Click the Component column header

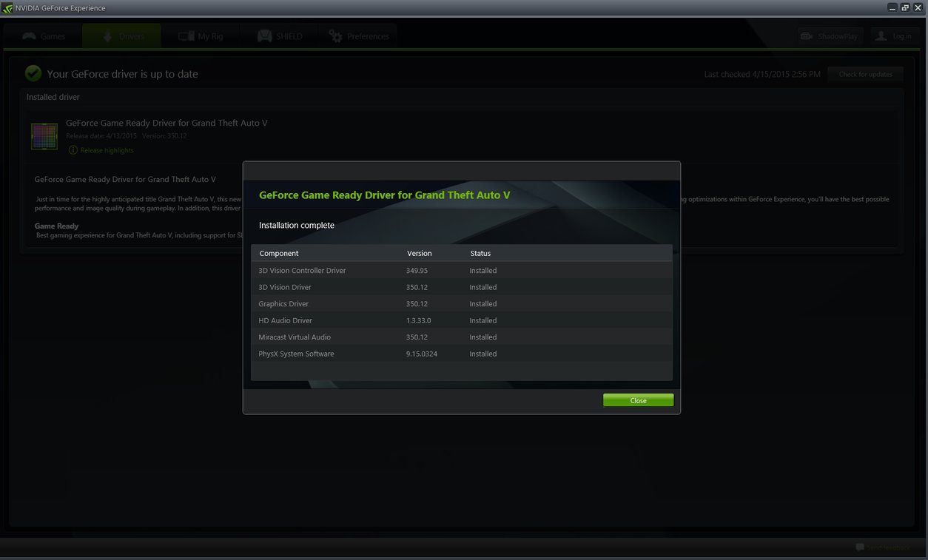[279, 253]
